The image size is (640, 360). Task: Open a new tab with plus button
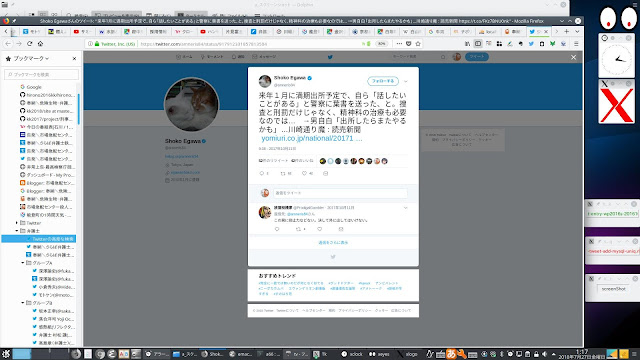(x=567, y=31)
